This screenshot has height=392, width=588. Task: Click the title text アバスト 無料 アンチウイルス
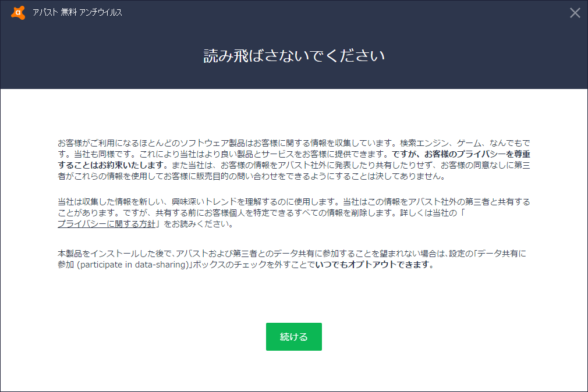point(77,12)
